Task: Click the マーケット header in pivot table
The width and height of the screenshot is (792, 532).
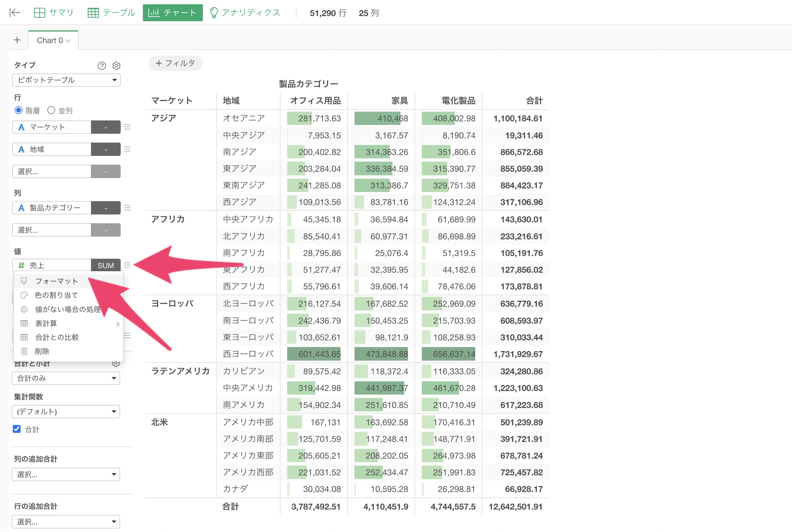Action: coord(172,101)
